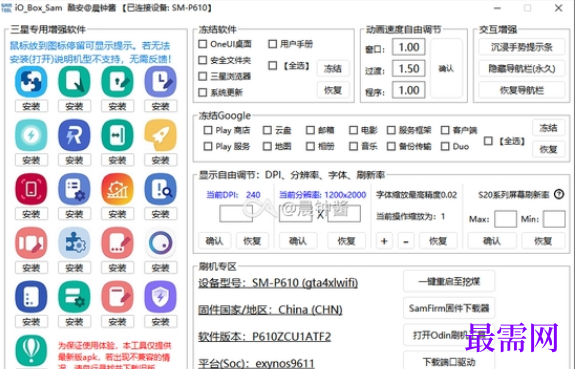Click the 一键重启至挖煤 button
Viewport: 577px width, 369px height.
tap(449, 281)
